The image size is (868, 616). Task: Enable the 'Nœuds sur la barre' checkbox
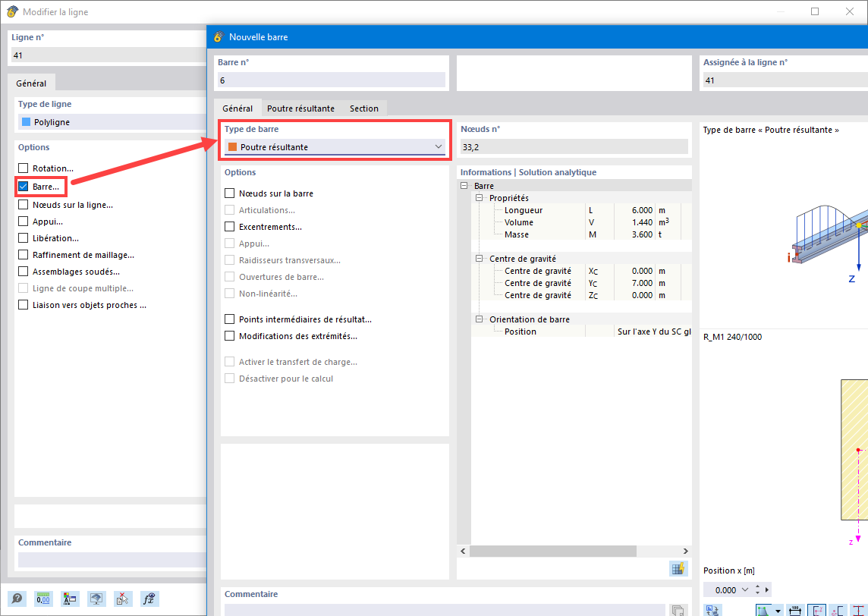[231, 193]
